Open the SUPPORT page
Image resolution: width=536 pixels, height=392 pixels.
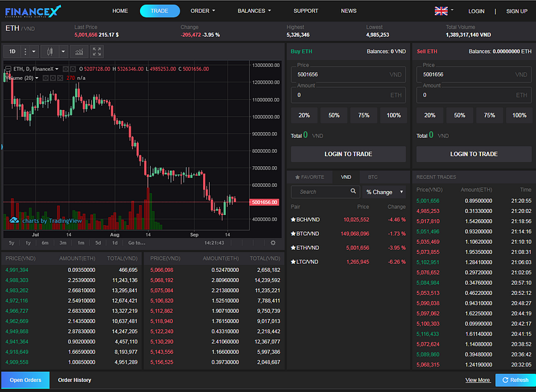[306, 11]
